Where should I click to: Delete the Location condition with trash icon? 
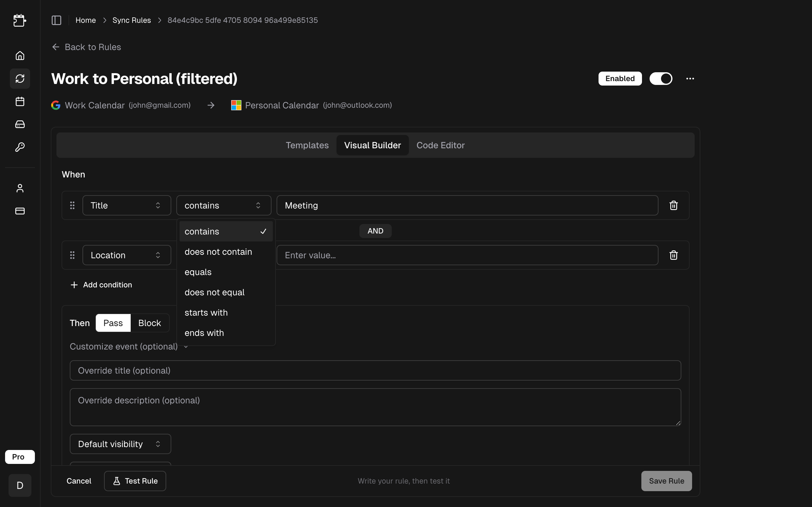673,255
